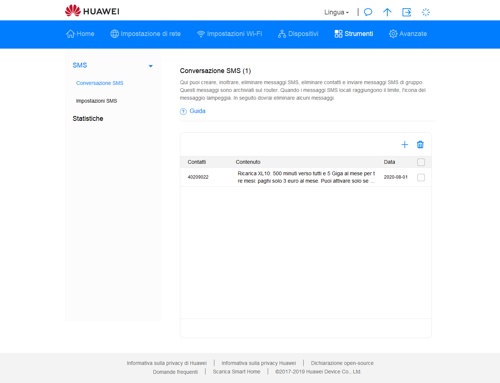Click the trash icon to delete messages
Image resolution: width=500 pixels, height=383 pixels.
[x=420, y=144]
